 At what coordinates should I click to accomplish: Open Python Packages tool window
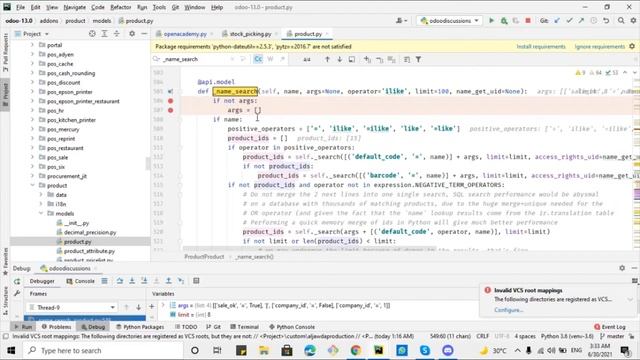coord(140,327)
